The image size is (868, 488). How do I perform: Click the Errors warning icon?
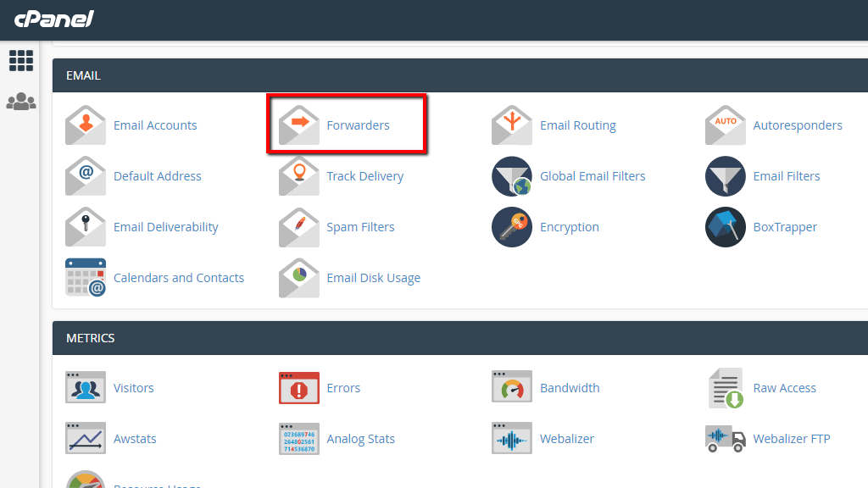coord(298,387)
